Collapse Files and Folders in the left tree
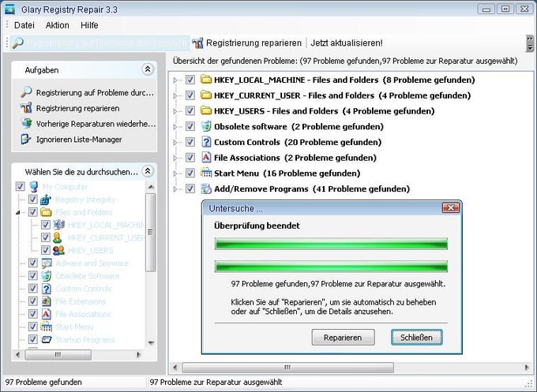537x392 pixels. (18, 212)
